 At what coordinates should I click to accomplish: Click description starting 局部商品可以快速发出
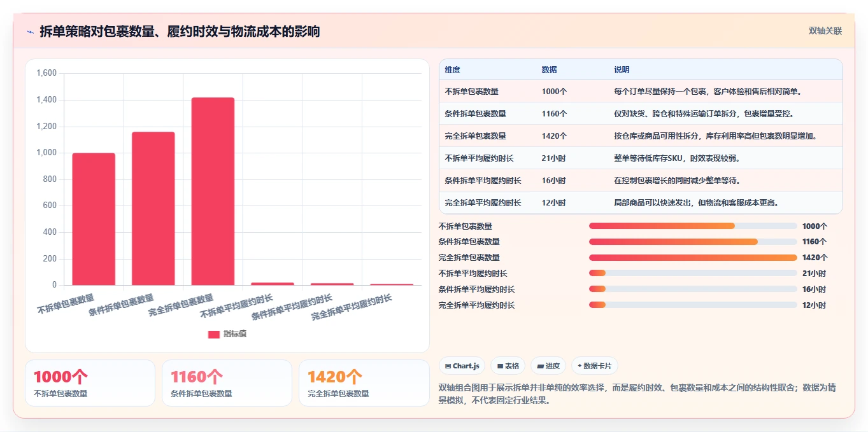point(697,202)
